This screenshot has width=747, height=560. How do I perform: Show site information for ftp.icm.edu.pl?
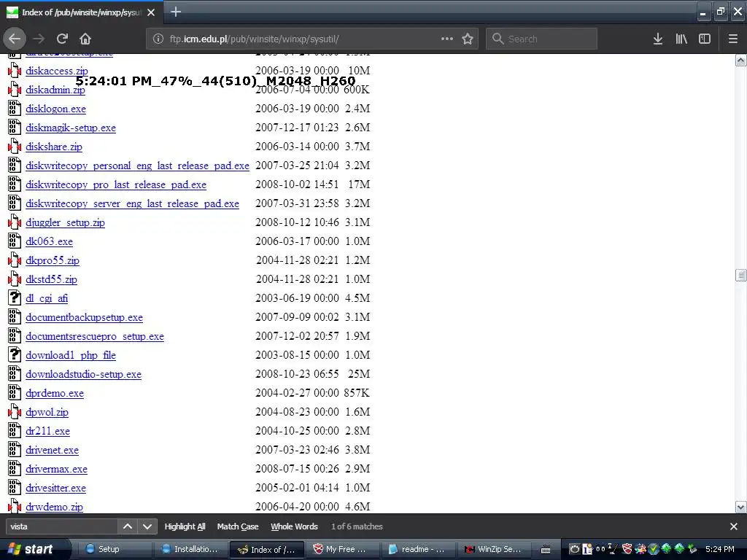158,39
